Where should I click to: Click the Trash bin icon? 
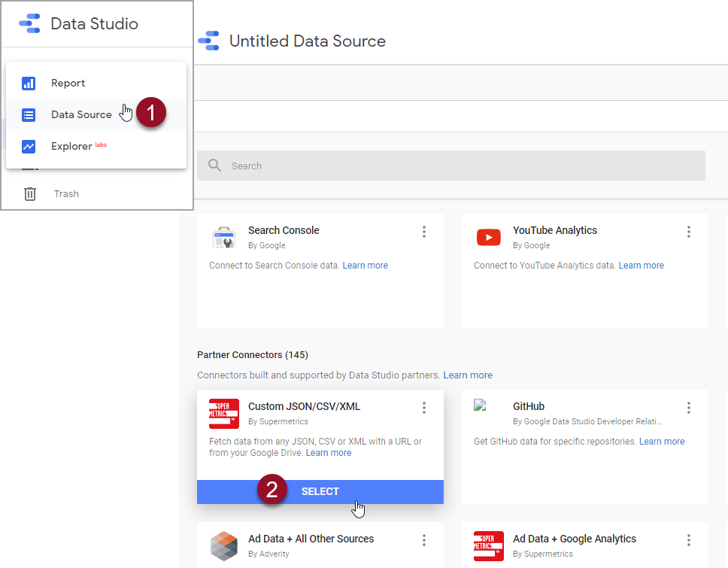[30, 194]
